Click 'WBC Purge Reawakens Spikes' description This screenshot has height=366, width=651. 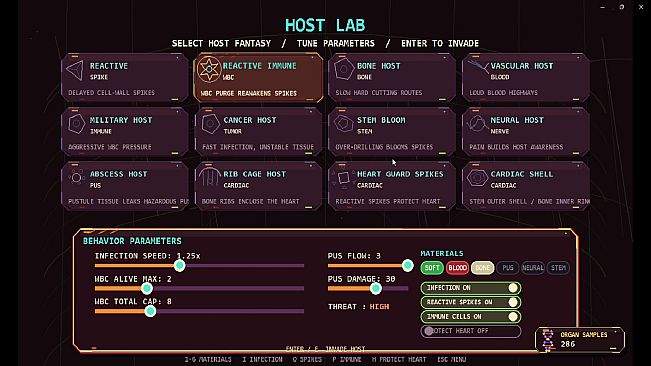point(249,93)
